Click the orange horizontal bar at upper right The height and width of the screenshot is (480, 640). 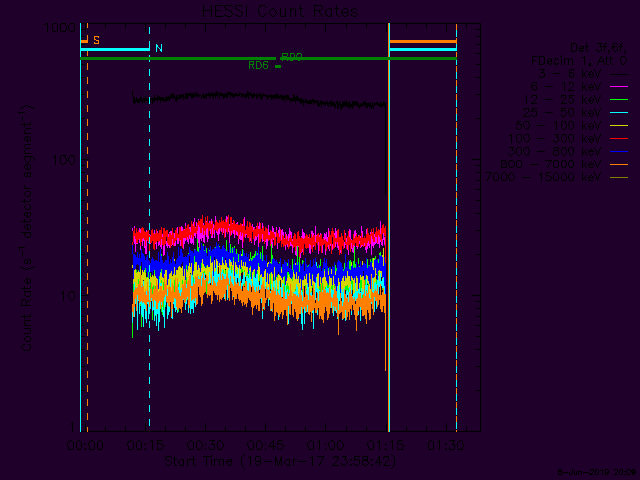pyautogui.click(x=423, y=41)
